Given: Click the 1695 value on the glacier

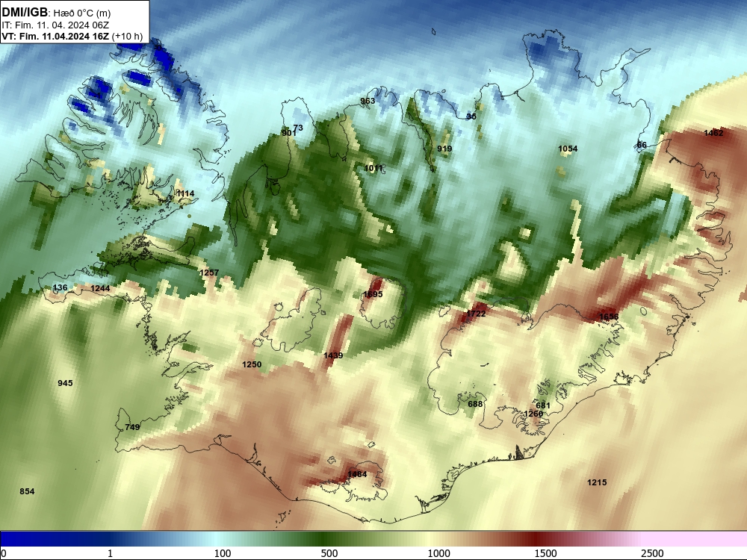Looking at the screenshot, I should (373, 294).
